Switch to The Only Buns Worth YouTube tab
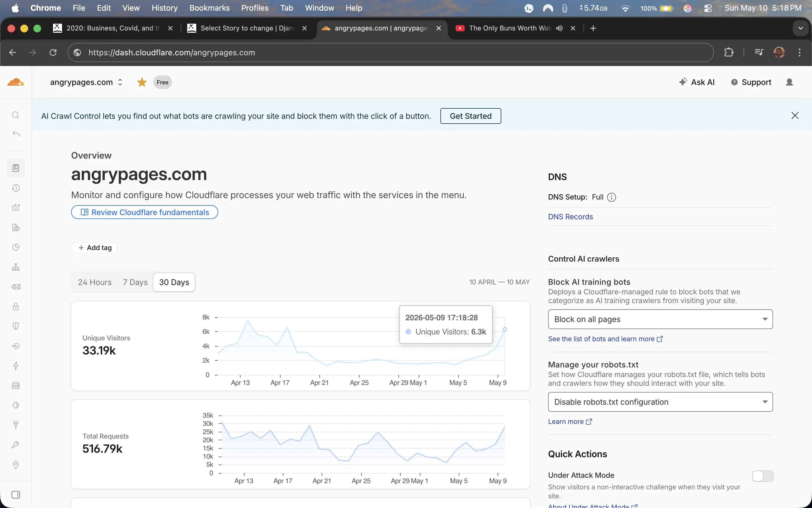The image size is (812, 508). pos(510,28)
